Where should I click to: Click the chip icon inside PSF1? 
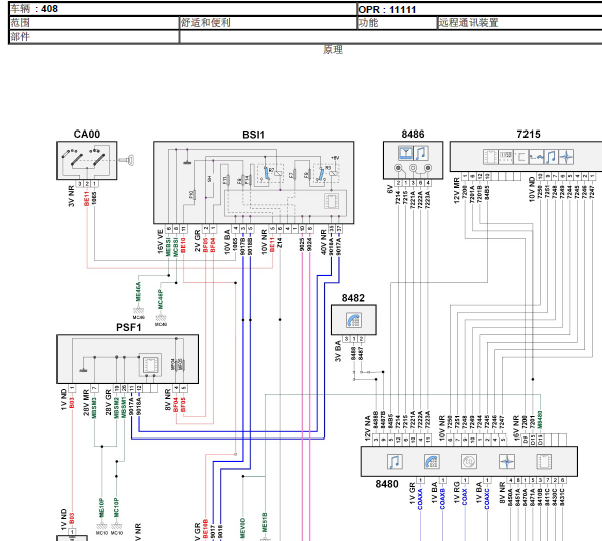[x=150, y=364]
